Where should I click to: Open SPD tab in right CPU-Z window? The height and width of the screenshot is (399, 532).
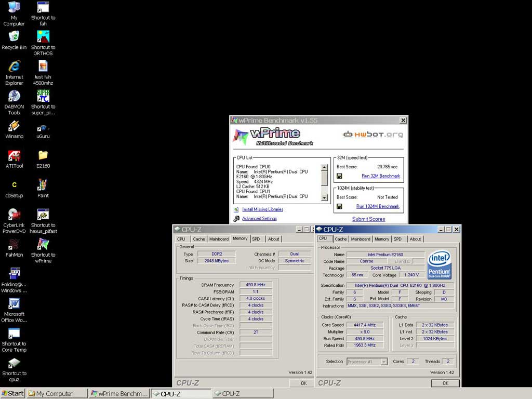[397, 239]
